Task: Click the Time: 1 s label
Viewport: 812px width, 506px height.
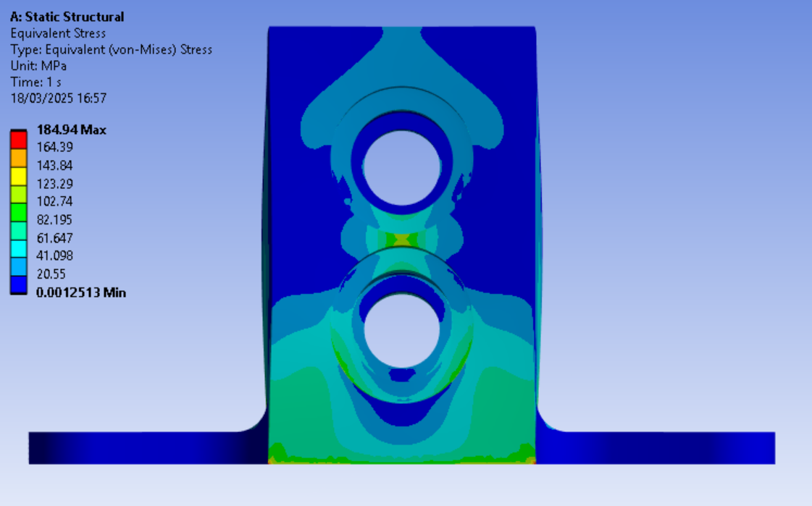Action: pyautogui.click(x=35, y=82)
